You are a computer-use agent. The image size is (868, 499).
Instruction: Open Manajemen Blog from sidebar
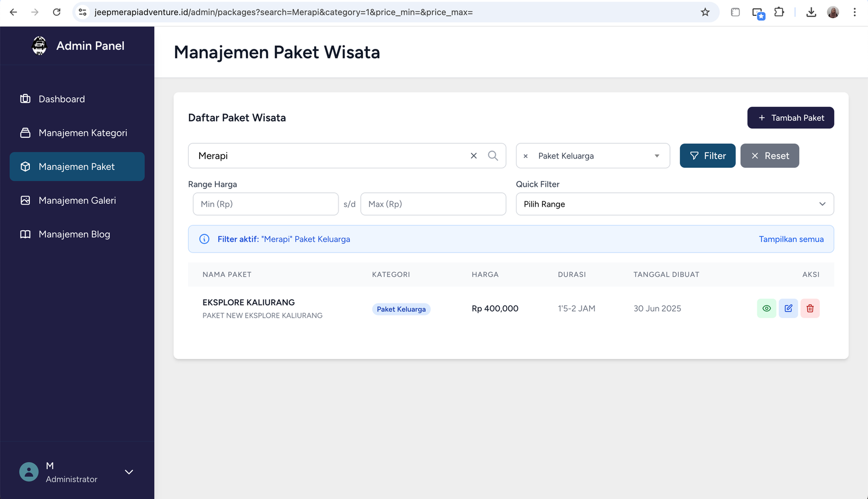point(74,234)
